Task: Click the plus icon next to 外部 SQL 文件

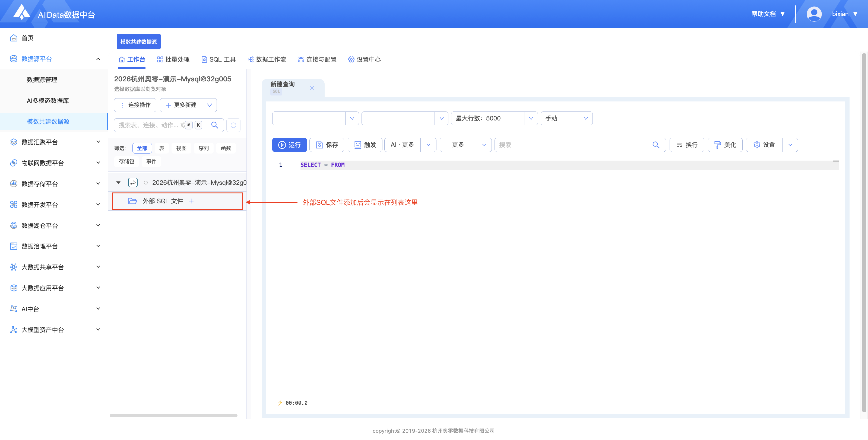Action: [191, 201]
